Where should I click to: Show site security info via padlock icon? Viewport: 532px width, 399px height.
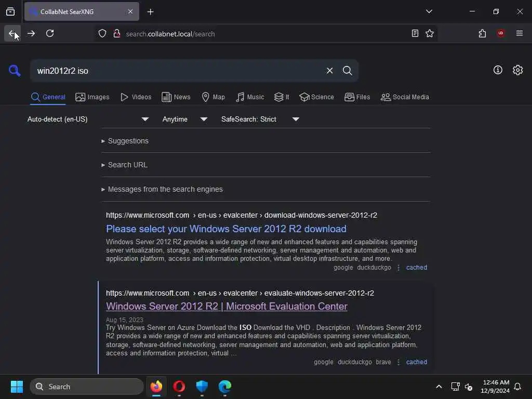coord(117,34)
